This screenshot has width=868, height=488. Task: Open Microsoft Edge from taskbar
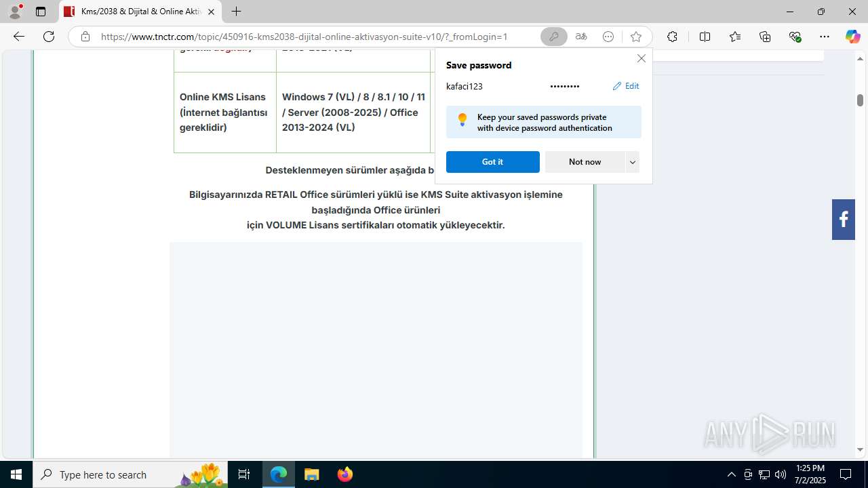coord(279,474)
